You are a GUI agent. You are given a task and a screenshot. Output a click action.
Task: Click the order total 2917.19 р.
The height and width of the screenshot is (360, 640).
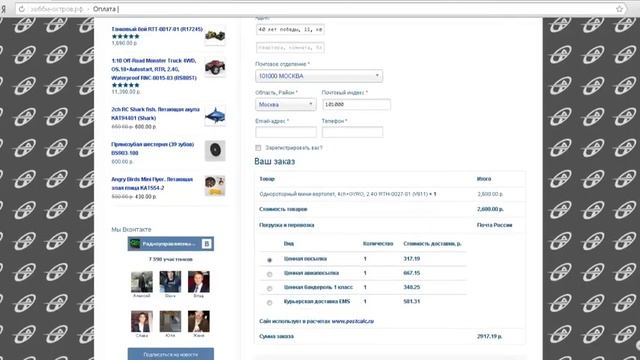[489, 336]
